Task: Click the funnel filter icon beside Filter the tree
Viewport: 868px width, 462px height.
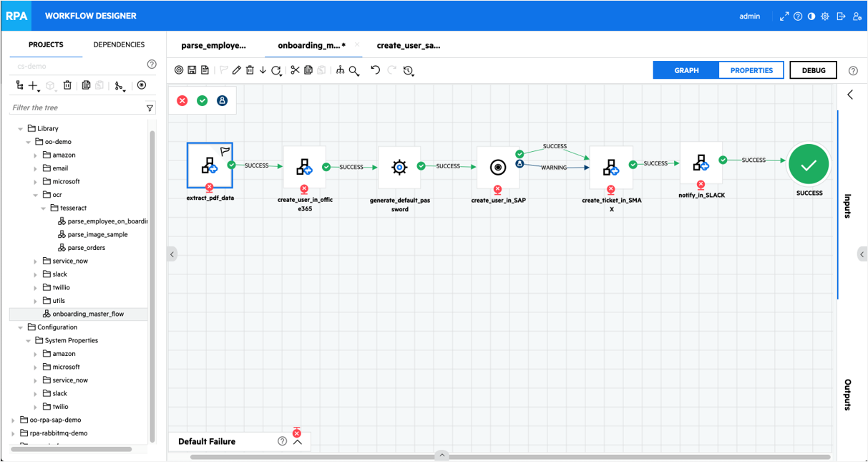Action: (x=150, y=108)
